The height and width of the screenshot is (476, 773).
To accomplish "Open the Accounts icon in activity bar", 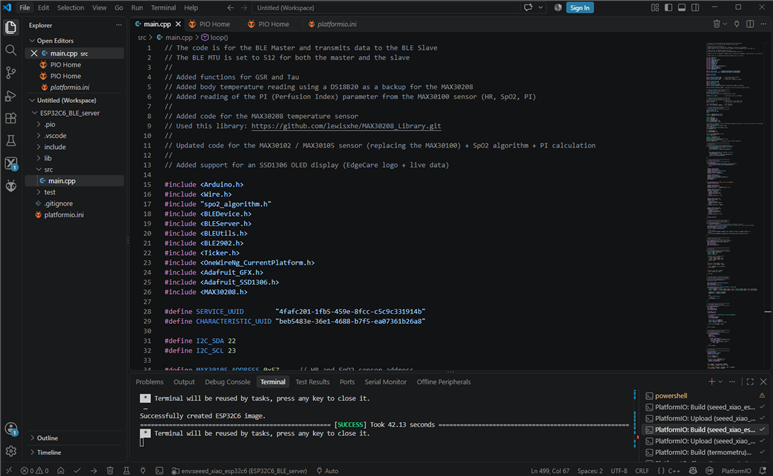I will (x=11, y=429).
